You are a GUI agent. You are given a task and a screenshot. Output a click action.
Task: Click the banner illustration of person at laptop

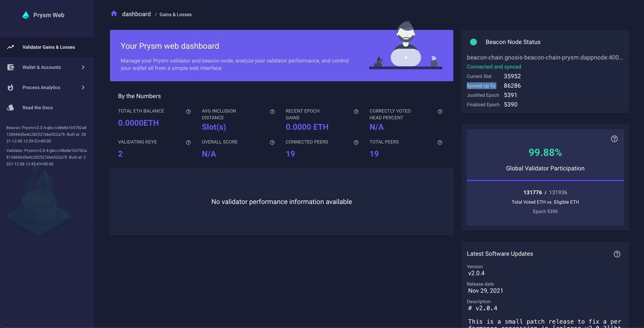[405, 46]
